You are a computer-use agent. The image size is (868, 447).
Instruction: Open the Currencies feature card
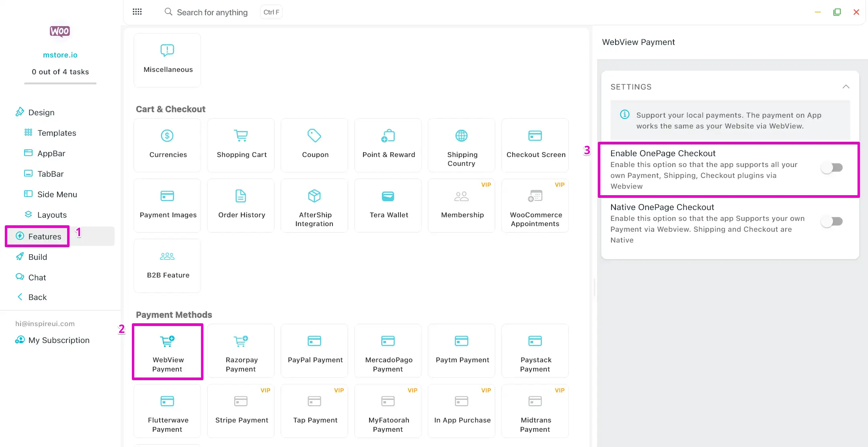tap(167, 145)
